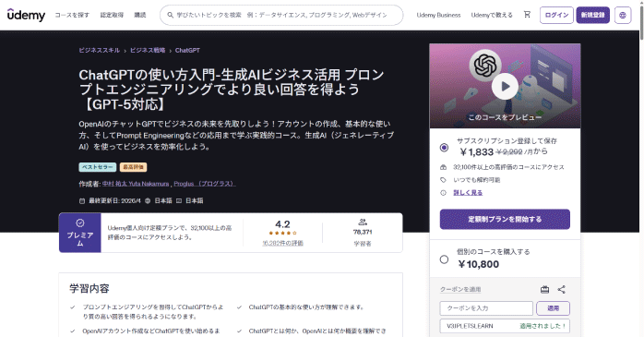Image resolution: width=644 pixels, height=337 pixels.
Task: Open the ビジネス戦略 breadcrumb
Action: 148,50
